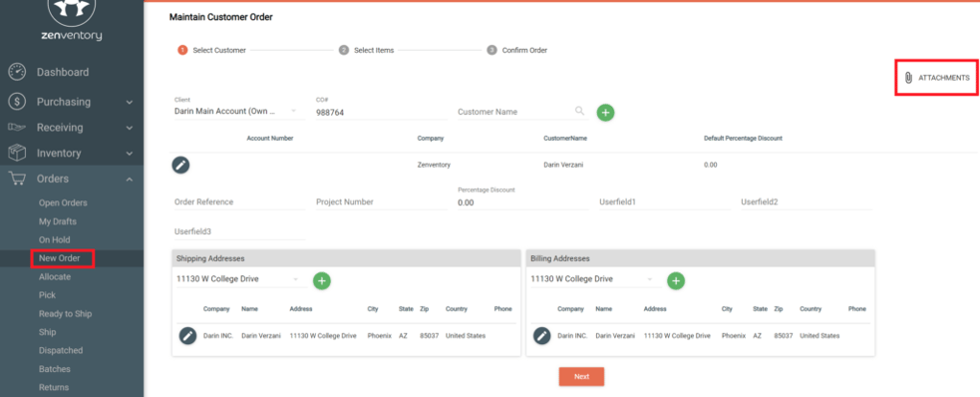This screenshot has height=397, width=980.
Task: Click Default Percentage Discount column header
Action: tap(743, 139)
